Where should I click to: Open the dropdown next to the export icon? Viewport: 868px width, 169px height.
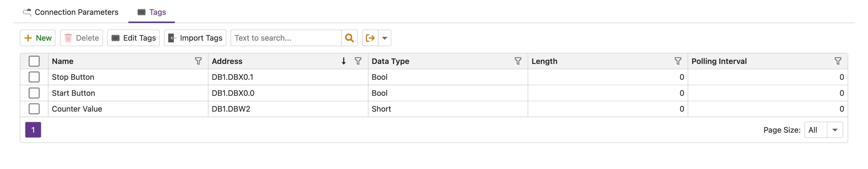[x=385, y=38]
